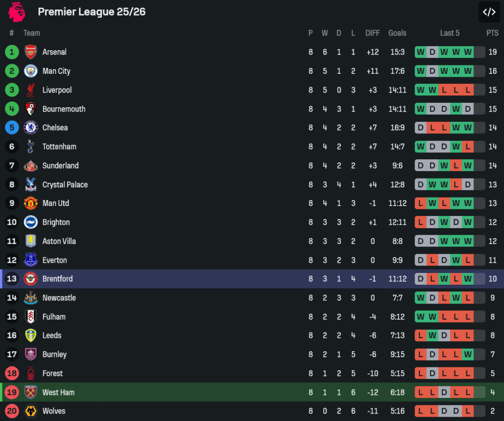
Task: Click Aston Villa's most recent W result
Action: pyautogui.click(x=468, y=241)
